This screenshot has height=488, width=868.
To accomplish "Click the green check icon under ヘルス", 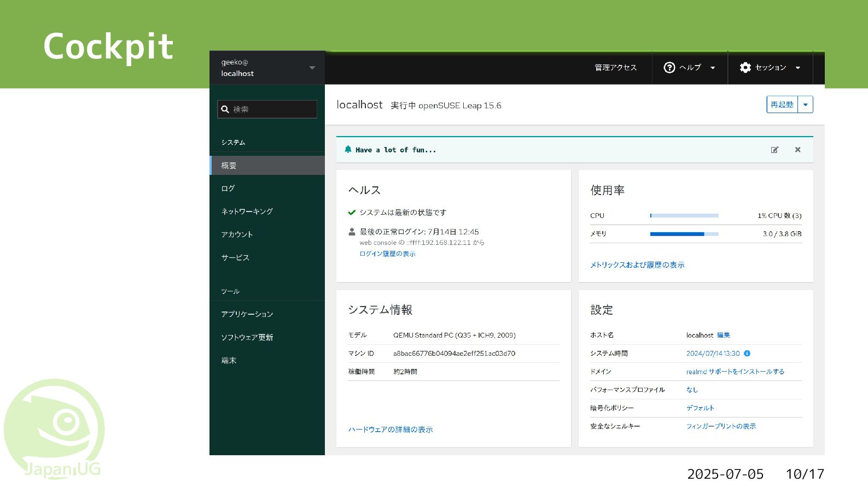I will 352,213.
